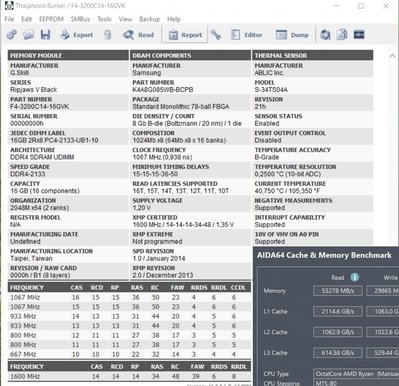Open the wrench tools icon
Viewport: 399px width, 386px height.
(216, 35)
